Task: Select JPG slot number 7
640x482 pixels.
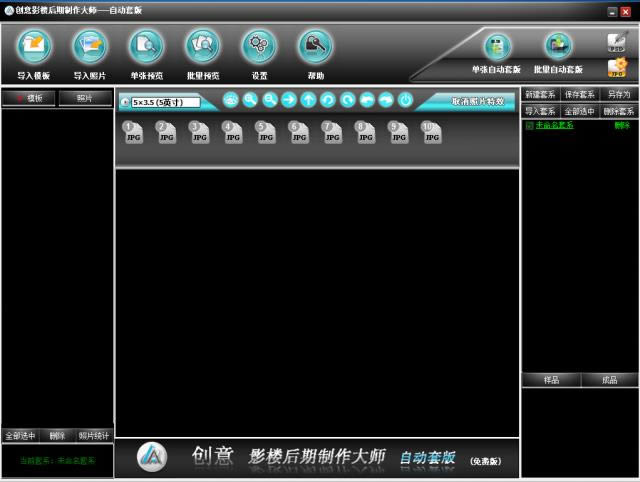Action: tap(332, 133)
